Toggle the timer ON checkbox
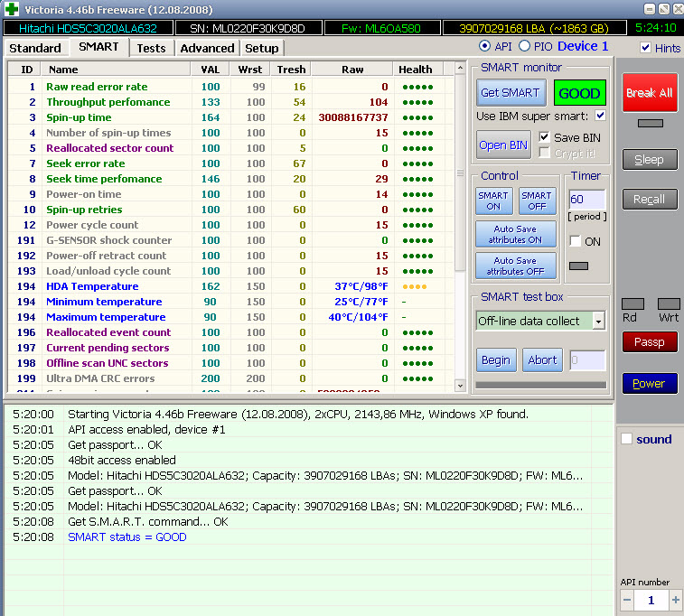684x616 pixels. pyautogui.click(x=576, y=240)
